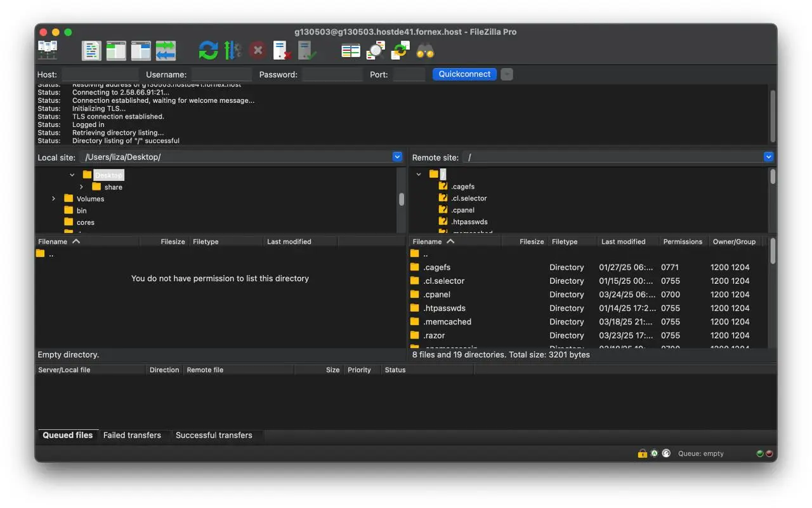Select parent directory .. in local file list
This screenshot has width=812, height=508.
[x=219, y=253]
